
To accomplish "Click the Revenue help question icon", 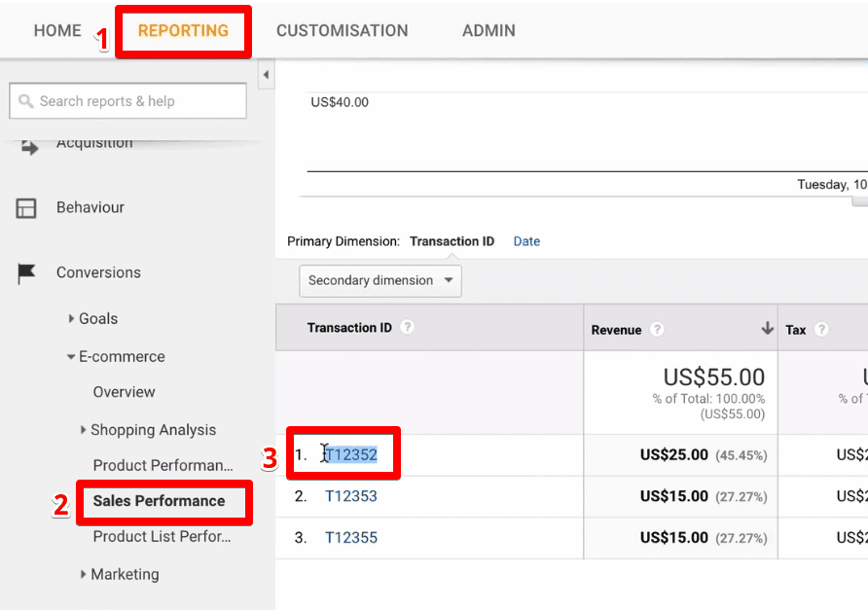I will [657, 330].
